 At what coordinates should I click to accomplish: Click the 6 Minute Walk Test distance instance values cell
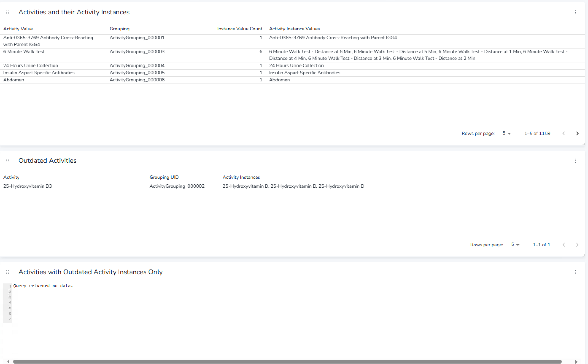tap(418, 55)
